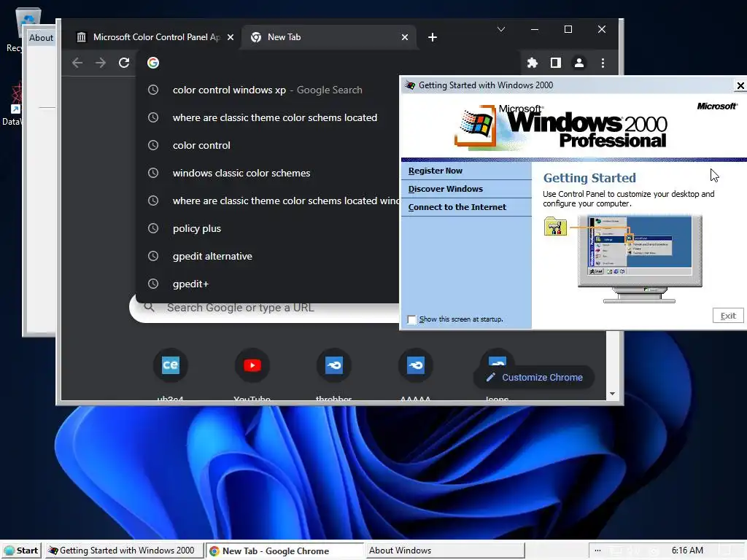Click Chrome's back arrow button
This screenshot has width=747, height=560.
coord(77,63)
